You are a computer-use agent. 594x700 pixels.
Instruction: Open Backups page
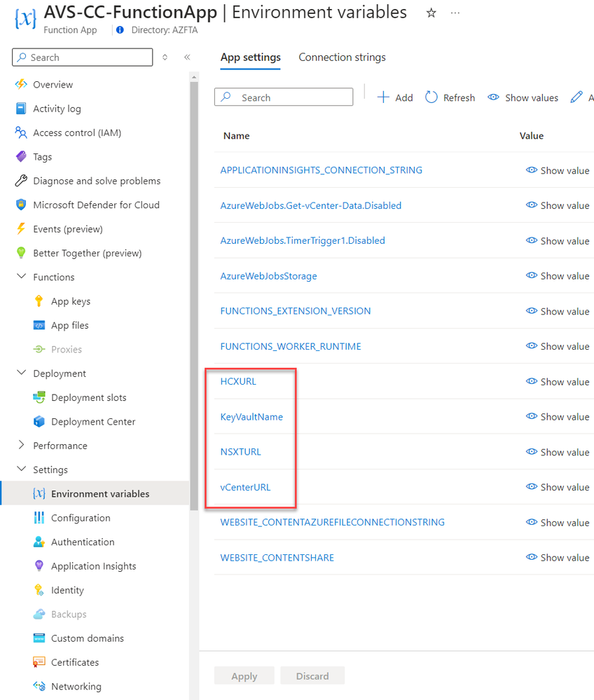point(69,615)
